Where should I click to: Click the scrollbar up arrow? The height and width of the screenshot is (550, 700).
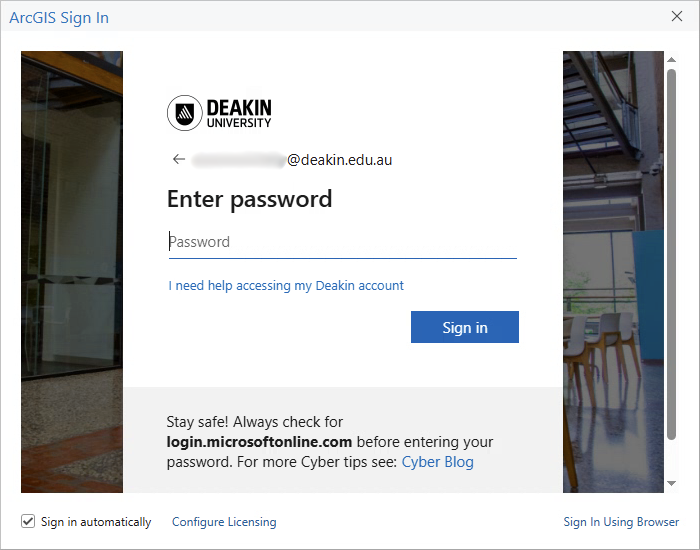[x=671, y=59]
